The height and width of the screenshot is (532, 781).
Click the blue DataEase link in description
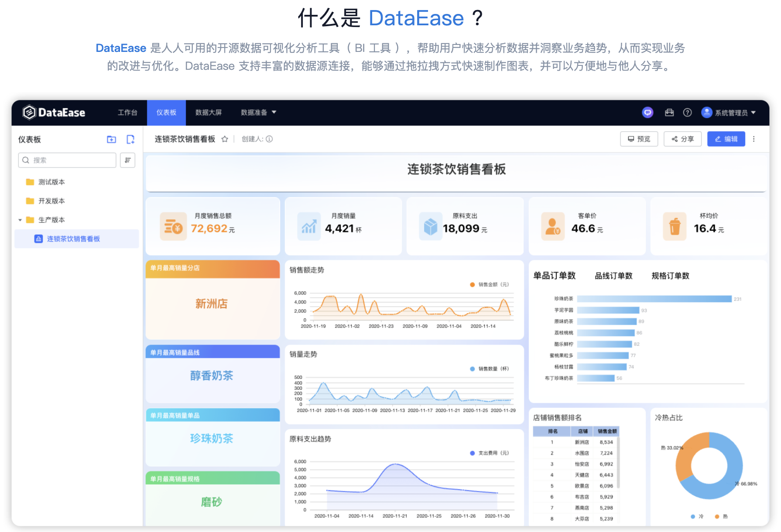[x=121, y=48]
